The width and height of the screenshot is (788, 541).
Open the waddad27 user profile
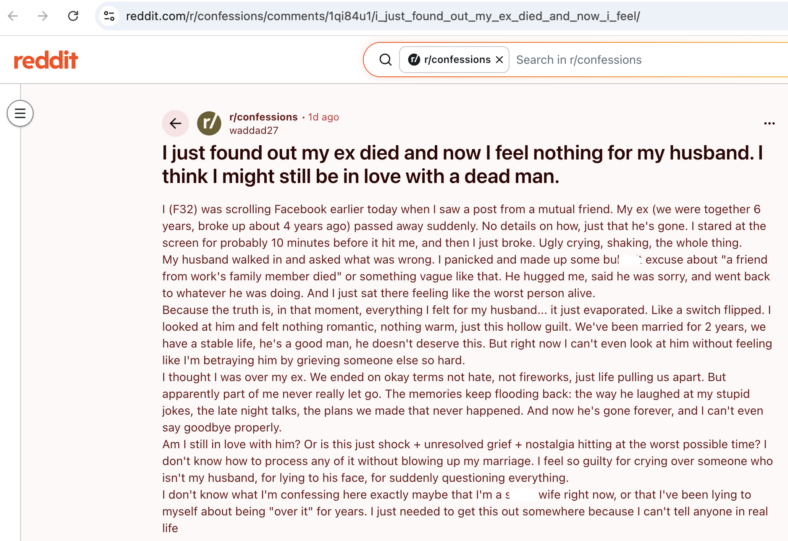point(254,131)
